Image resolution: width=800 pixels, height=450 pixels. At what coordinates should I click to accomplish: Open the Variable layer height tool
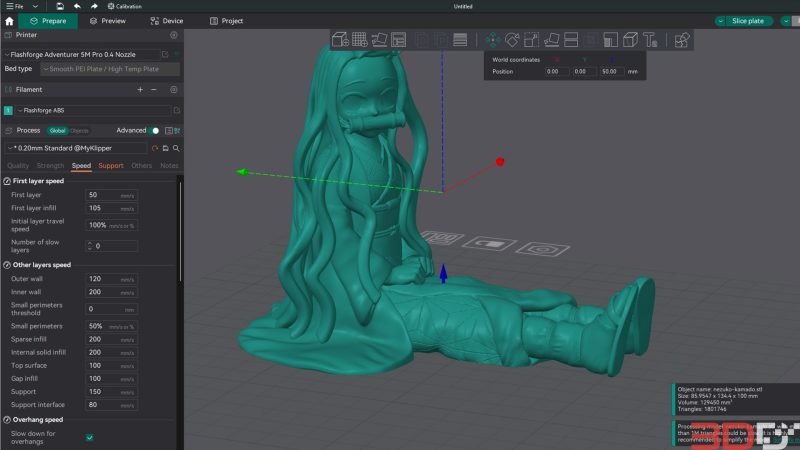point(460,39)
